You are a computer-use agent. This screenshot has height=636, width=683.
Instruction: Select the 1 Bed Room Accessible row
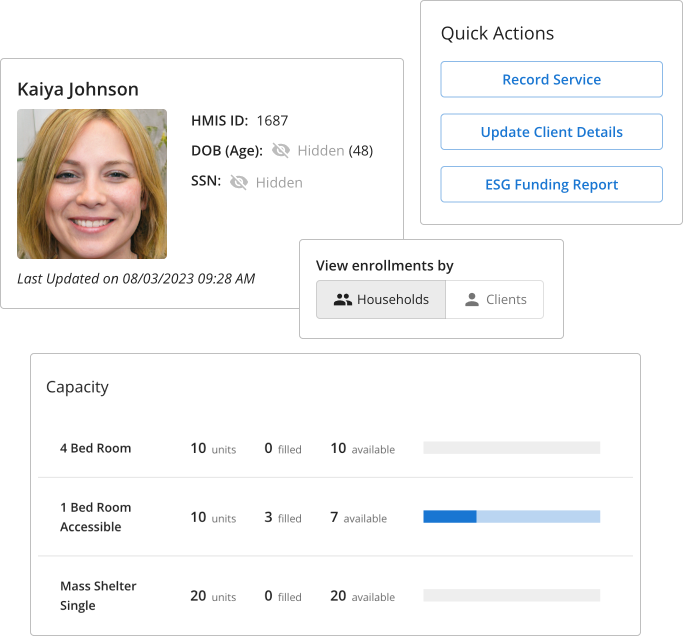pyautogui.click(x=96, y=517)
